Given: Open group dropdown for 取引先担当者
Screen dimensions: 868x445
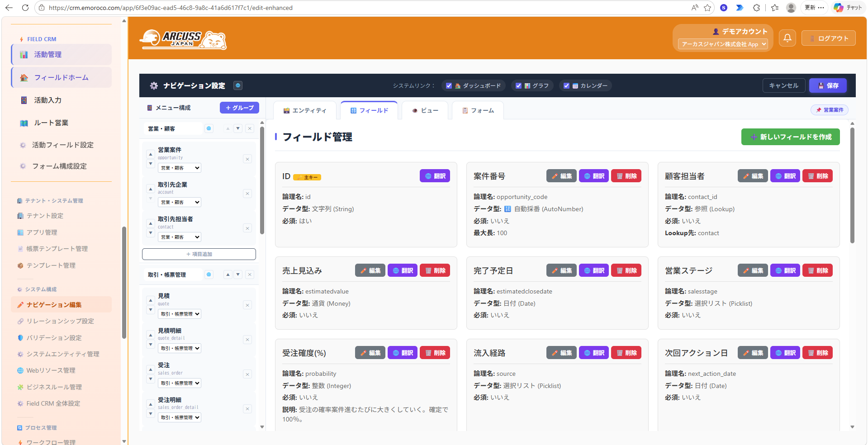Looking at the screenshot, I should tap(180, 237).
